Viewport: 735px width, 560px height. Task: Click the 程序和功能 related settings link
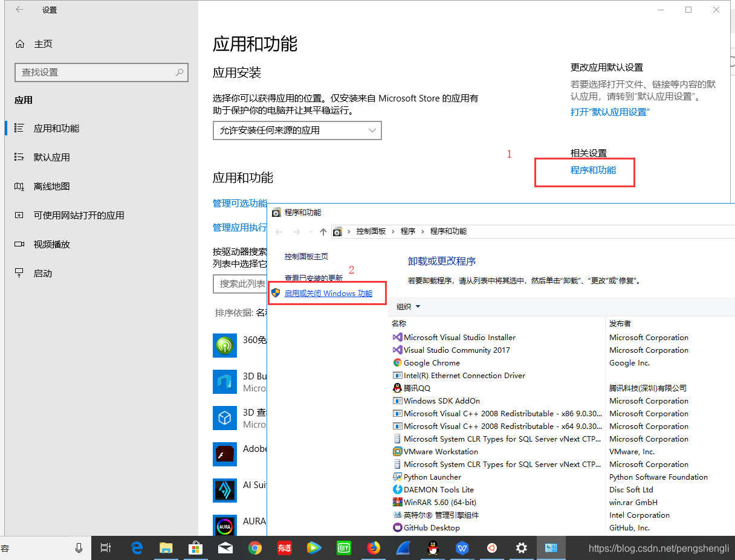pos(593,170)
